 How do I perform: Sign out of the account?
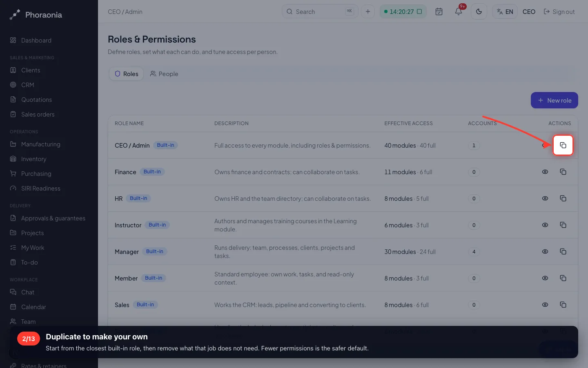[x=559, y=11]
